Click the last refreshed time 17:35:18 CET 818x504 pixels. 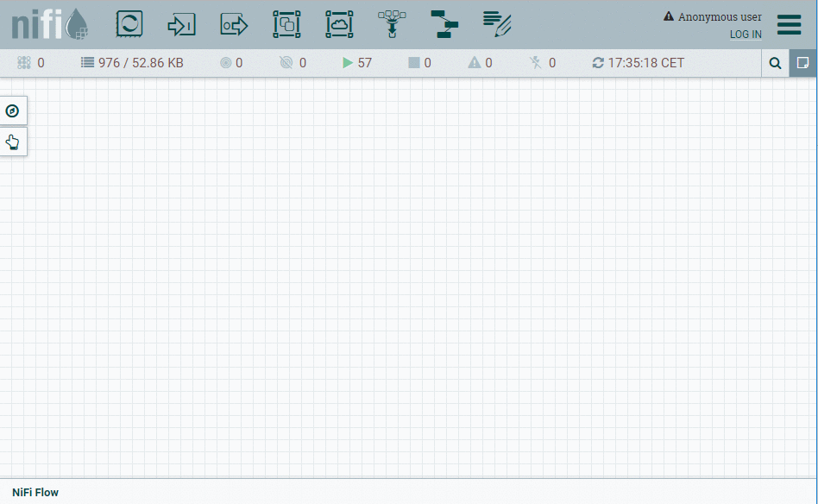(638, 63)
